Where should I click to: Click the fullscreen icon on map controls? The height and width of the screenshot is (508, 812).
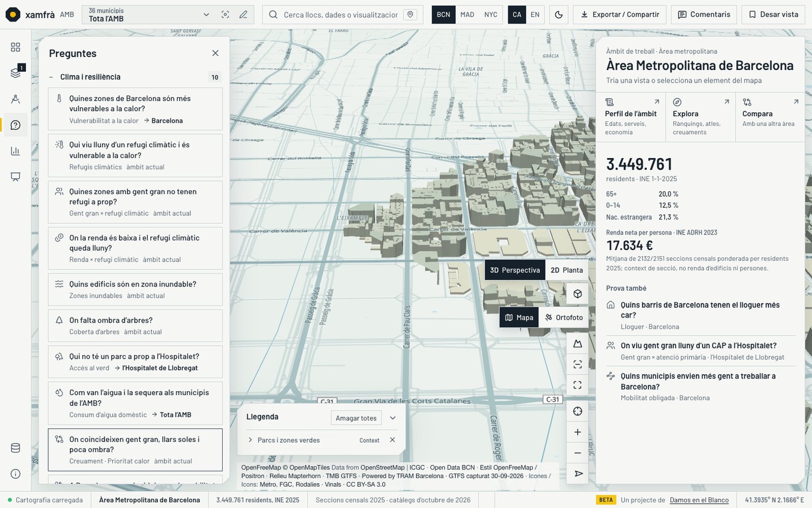click(578, 385)
